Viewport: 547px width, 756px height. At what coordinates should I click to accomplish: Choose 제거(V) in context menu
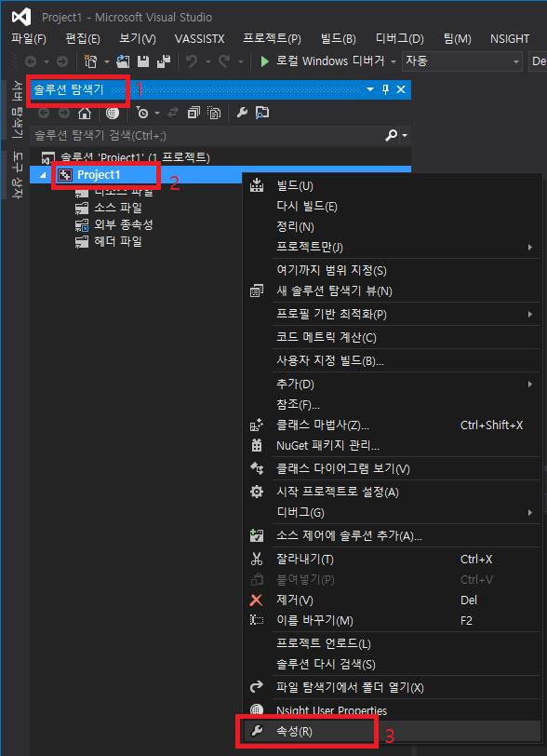392,600
